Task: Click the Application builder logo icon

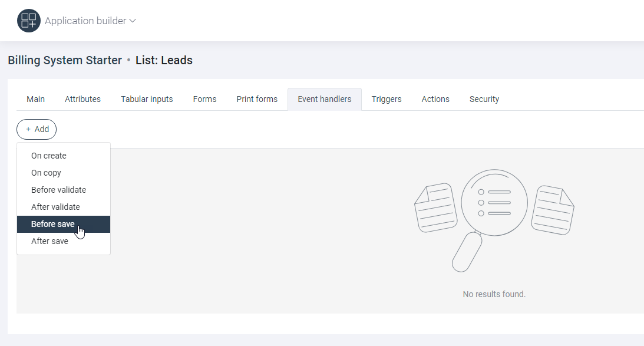Action: [28, 21]
